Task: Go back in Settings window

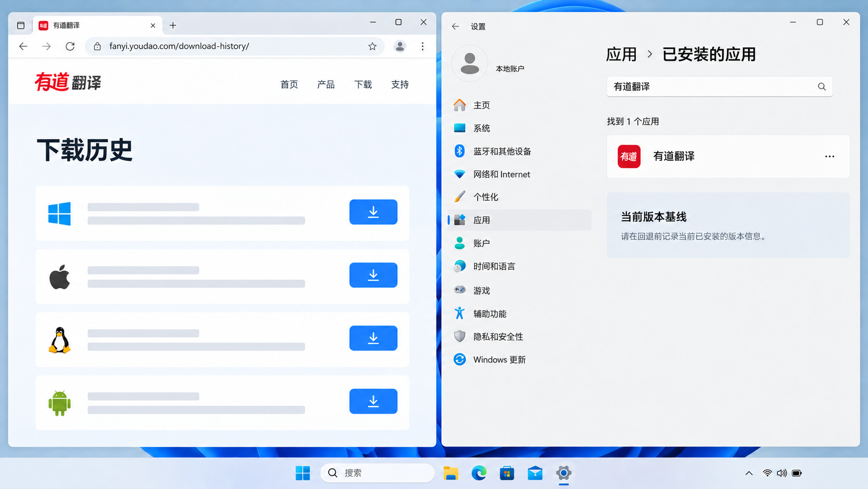Action: click(455, 27)
